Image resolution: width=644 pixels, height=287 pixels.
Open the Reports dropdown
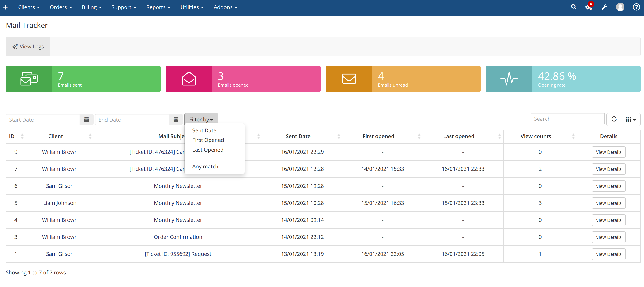[x=158, y=7]
